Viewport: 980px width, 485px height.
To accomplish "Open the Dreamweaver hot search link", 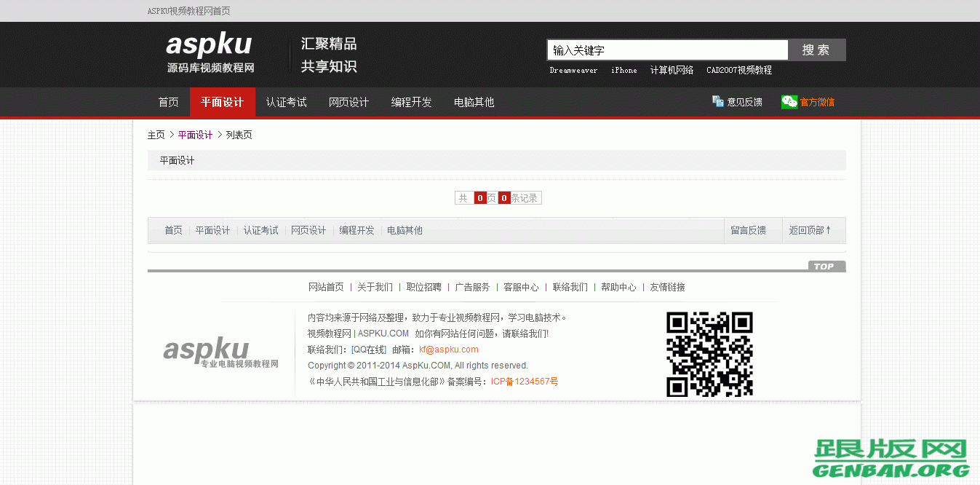I will [574, 70].
